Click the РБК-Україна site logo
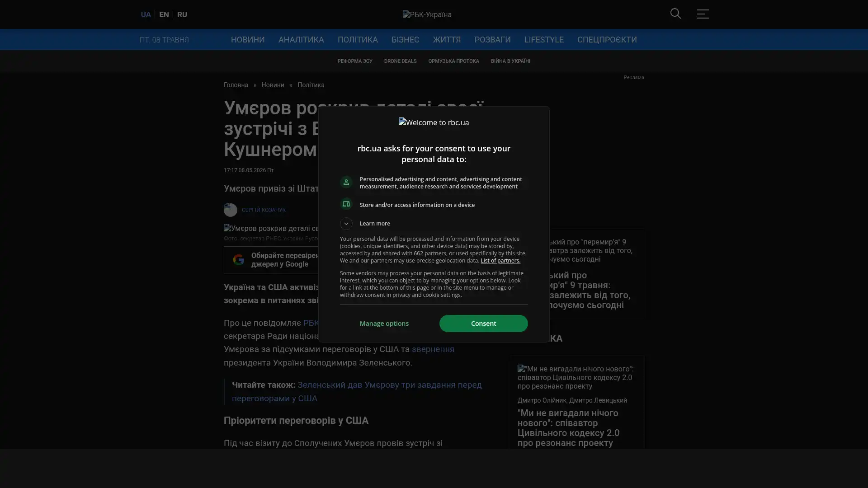 pyautogui.click(x=427, y=14)
